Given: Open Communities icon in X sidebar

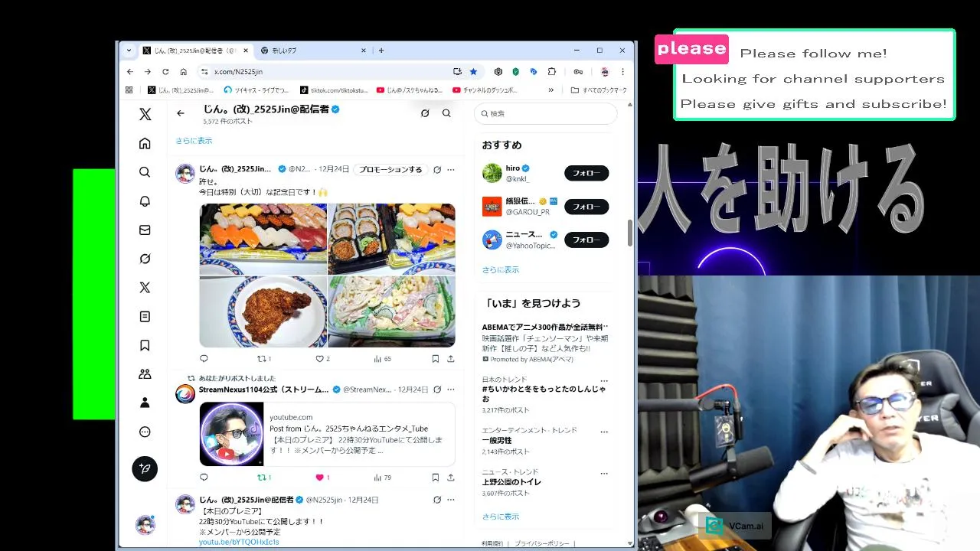Looking at the screenshot, I should (x=145, y=374).
